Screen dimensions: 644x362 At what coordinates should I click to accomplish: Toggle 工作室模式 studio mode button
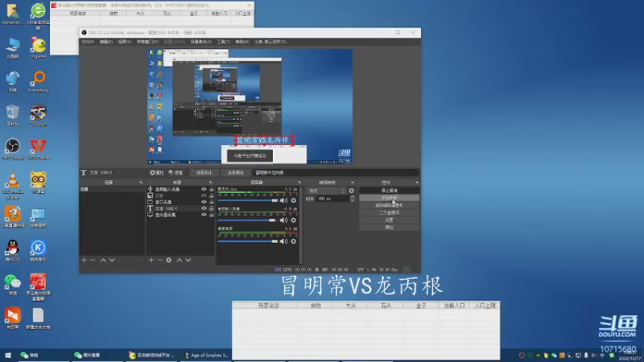389,212
